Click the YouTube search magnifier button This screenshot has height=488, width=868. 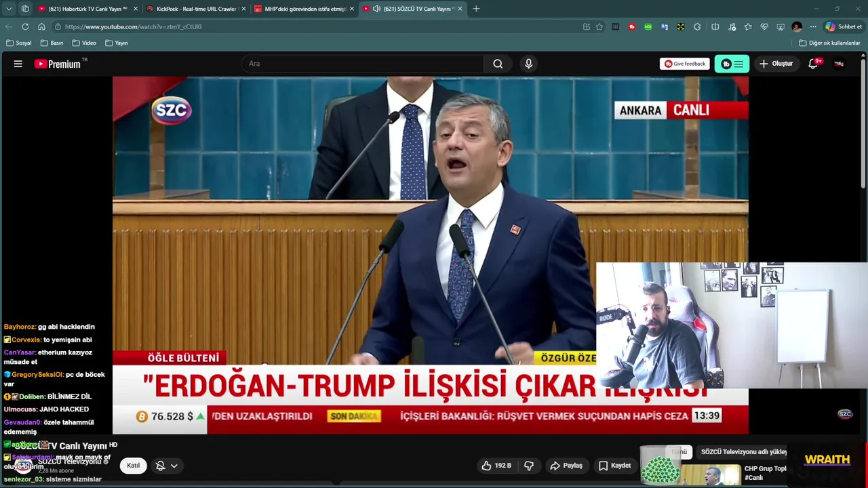pos(498,64)
